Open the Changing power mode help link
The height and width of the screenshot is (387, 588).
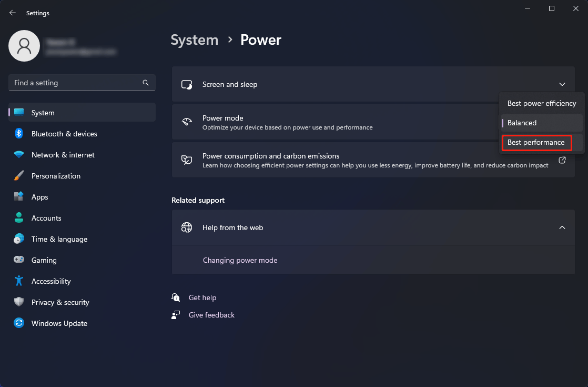point(240,260)
